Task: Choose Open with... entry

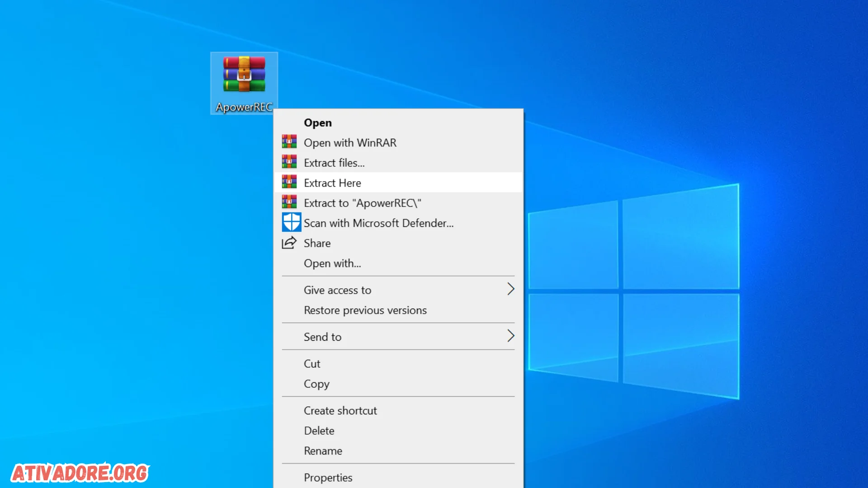Action: pyautogui.click(x=398, y=263)
